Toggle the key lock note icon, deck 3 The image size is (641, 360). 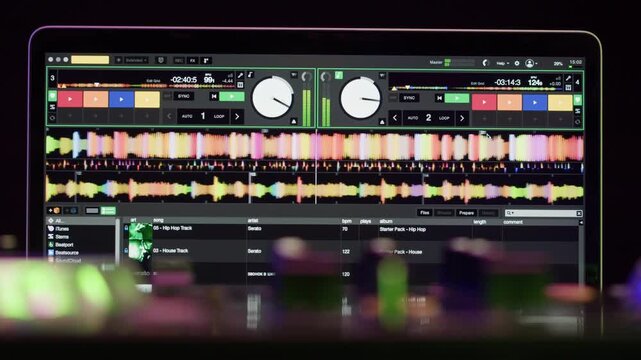click(x=251, y=74)
